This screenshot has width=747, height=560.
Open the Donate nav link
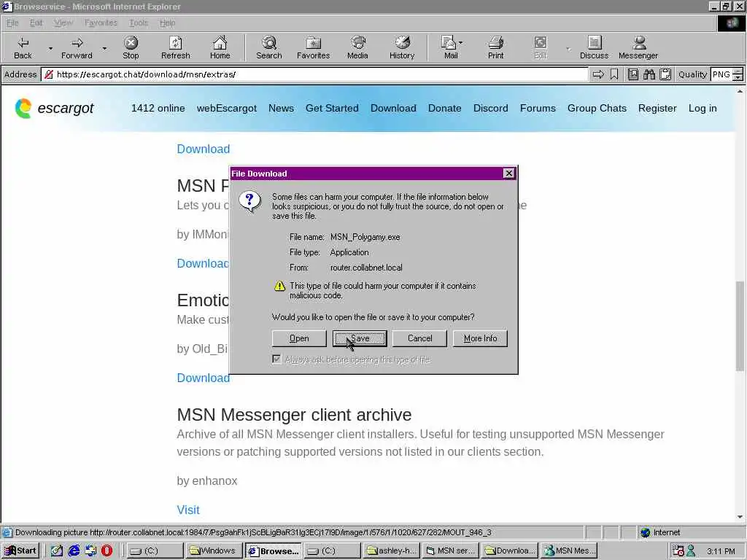[x=444, y=108]
